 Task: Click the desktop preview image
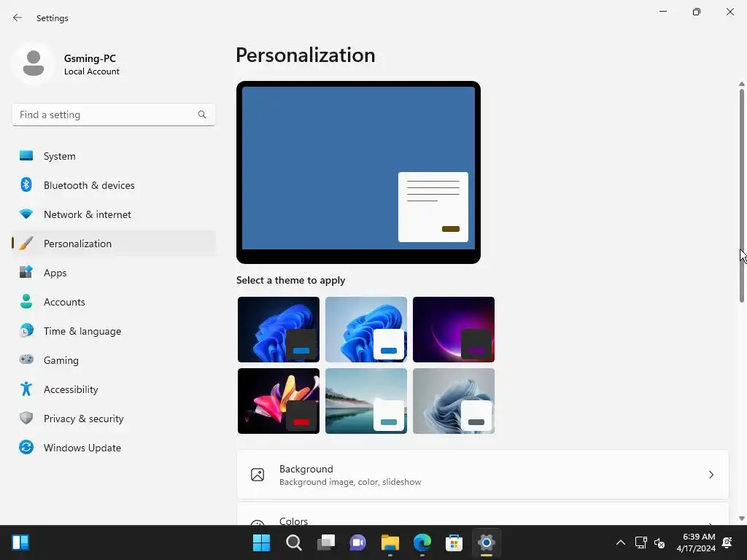pos(358,172)
